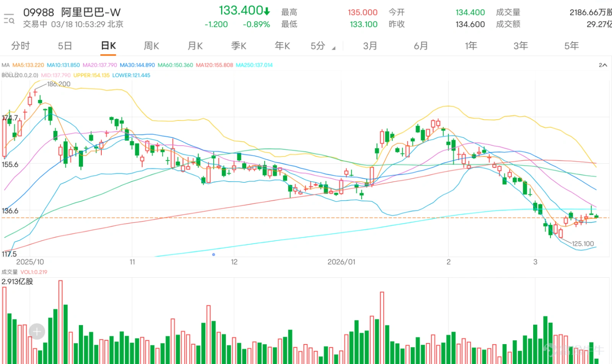Click the 最低 value 133.100
This screenshot has width=612, height=364.
tap(364, 24)
